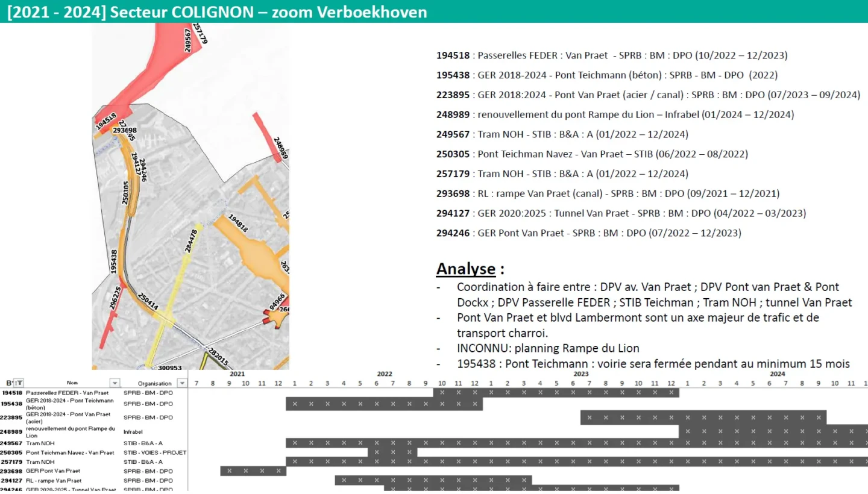Image resolution: width=868 pixels, height=494 pixels.
Task: Click the ID cell 250305 in the table
Action: pyautogui.click(x=12, y=452)
